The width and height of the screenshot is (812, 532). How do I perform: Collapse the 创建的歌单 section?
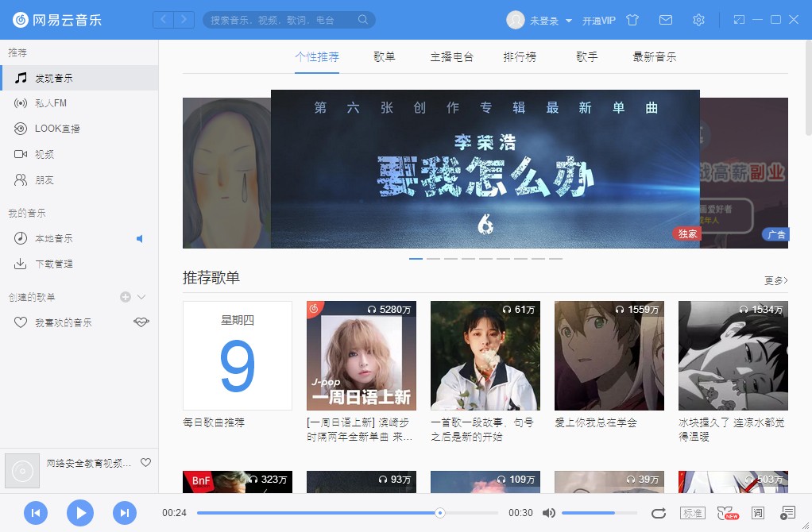pyautogui.click(x=140, y=297)
